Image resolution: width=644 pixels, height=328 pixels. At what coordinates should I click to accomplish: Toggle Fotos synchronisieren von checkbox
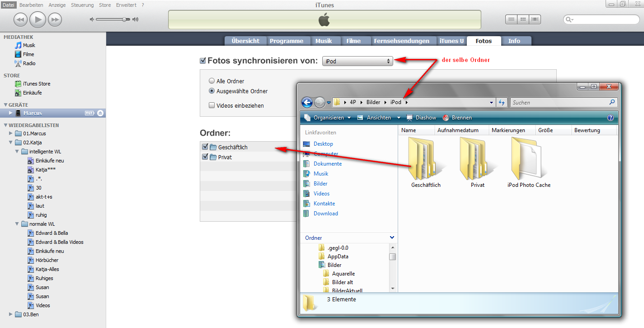coord(203,61)
